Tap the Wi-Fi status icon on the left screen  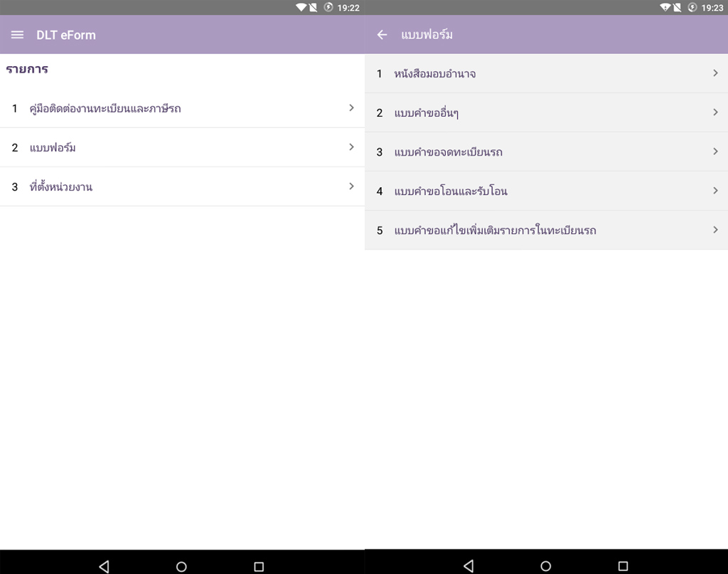point(301,8)
